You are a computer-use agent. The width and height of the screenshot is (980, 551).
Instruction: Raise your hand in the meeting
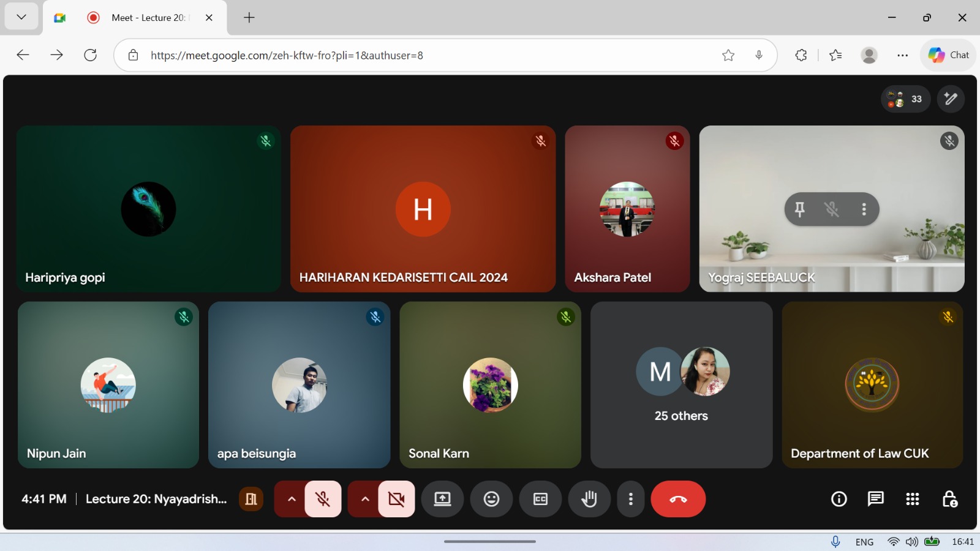[x=589, y=499]
